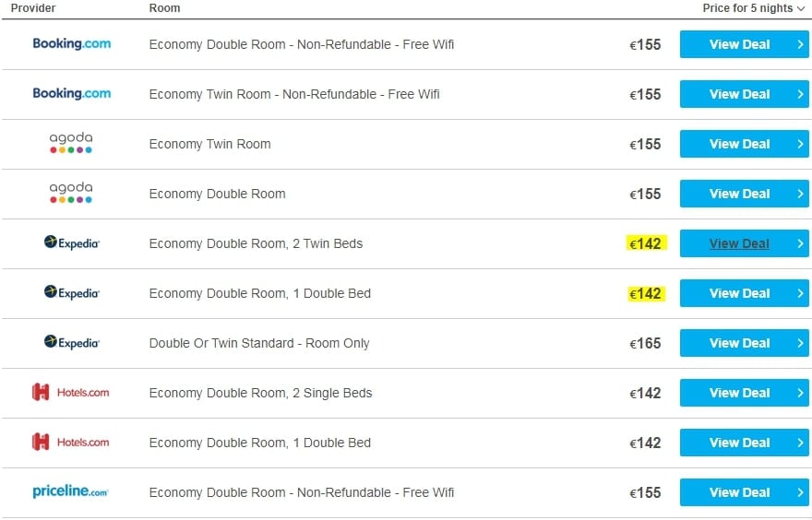This screenshot has height=520, width=812.
Task: Select Double Or Twin Standard - Room Only text
Action: point(259,343)
